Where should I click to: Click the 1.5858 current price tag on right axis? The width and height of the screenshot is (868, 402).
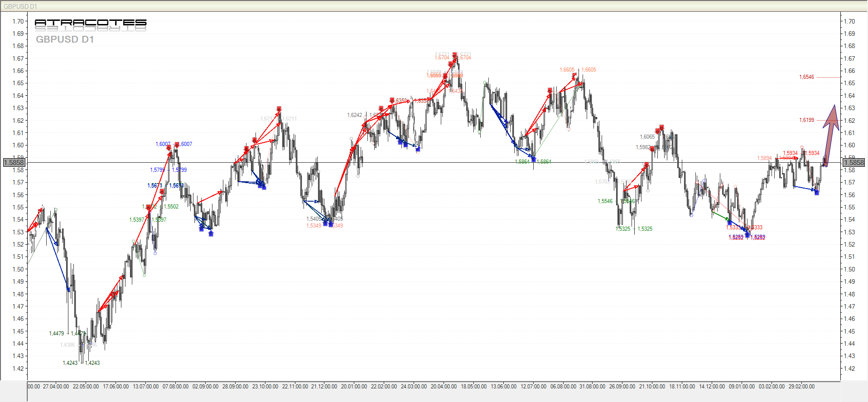pyautogui.click(x=854, y=162)
